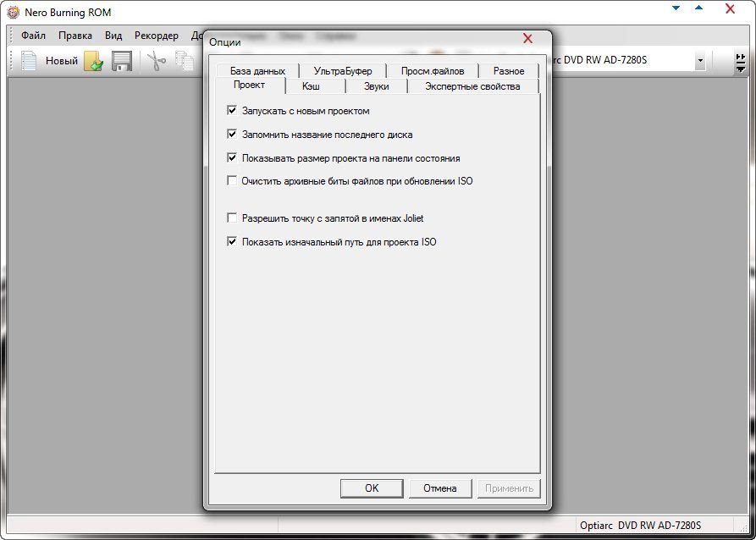Click the Save floppy disk icon

122,61
